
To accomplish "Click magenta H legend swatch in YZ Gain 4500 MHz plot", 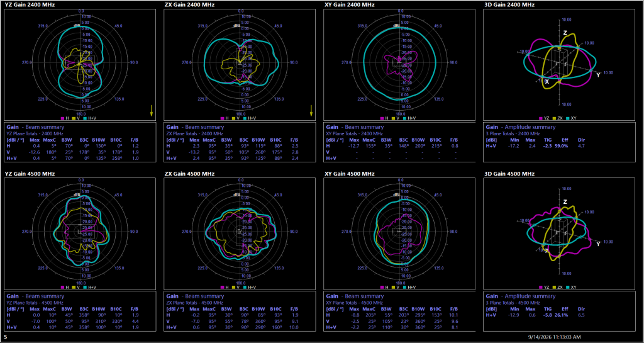I will tap(62, 287).
